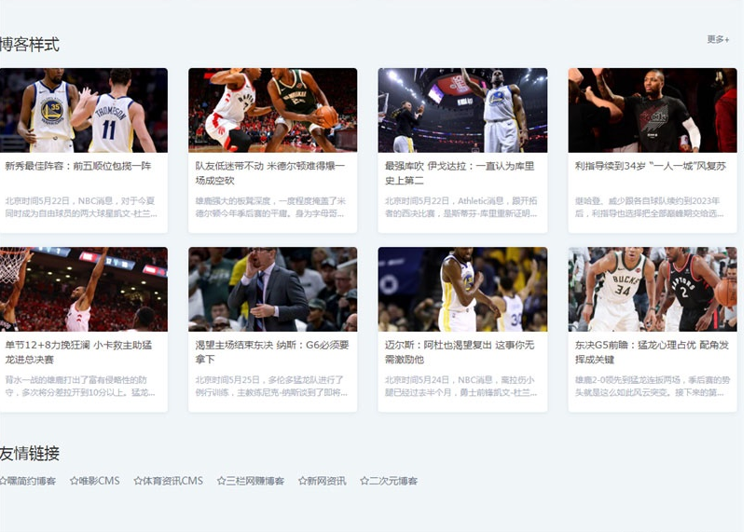Open article 东决G5前瞻：猛龙心理占优 配角发挥成关键
Image resolution: width=756 pixels, height=532 pixels.
tap(652, 352)
